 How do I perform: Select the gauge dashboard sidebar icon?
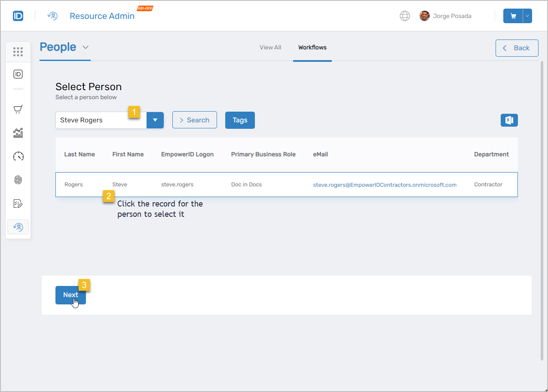[18, 156]
